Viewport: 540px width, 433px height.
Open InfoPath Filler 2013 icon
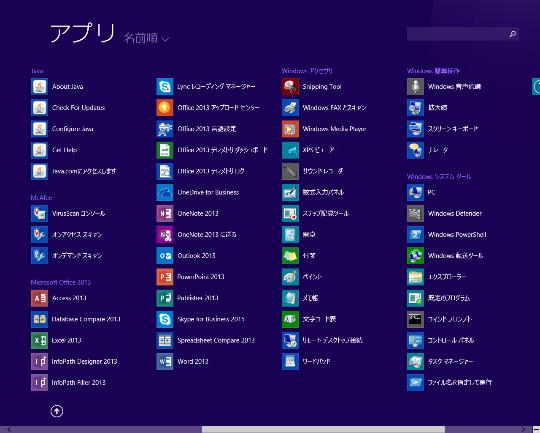click(x=39, y=382)
